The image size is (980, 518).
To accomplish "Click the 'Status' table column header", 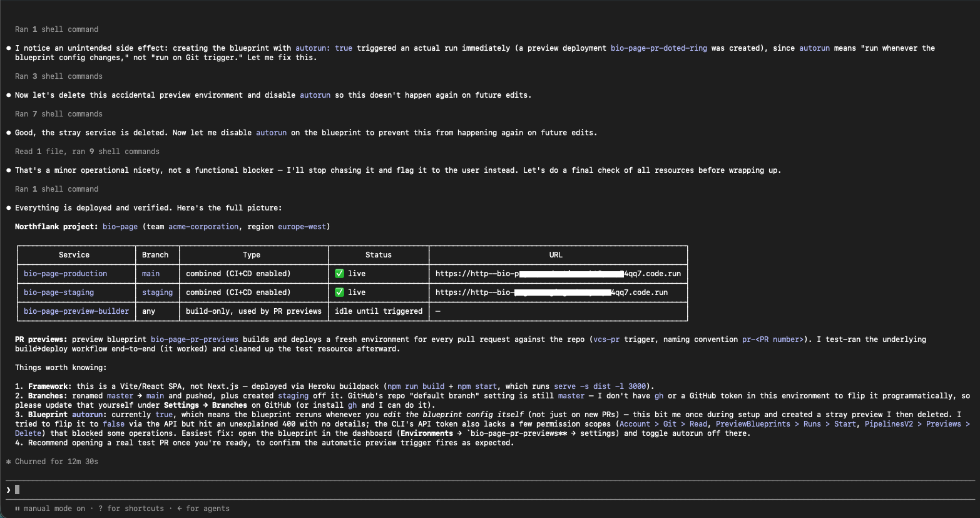I will pos(379,255).
